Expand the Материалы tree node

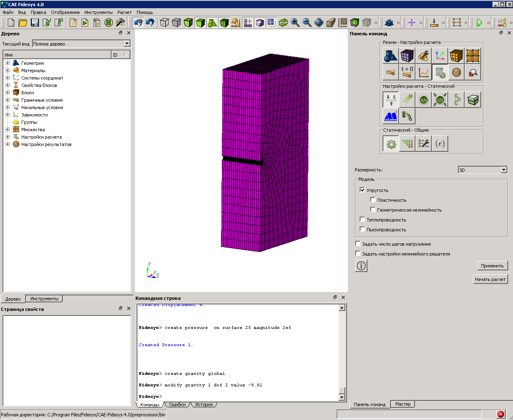coord(7,71)
